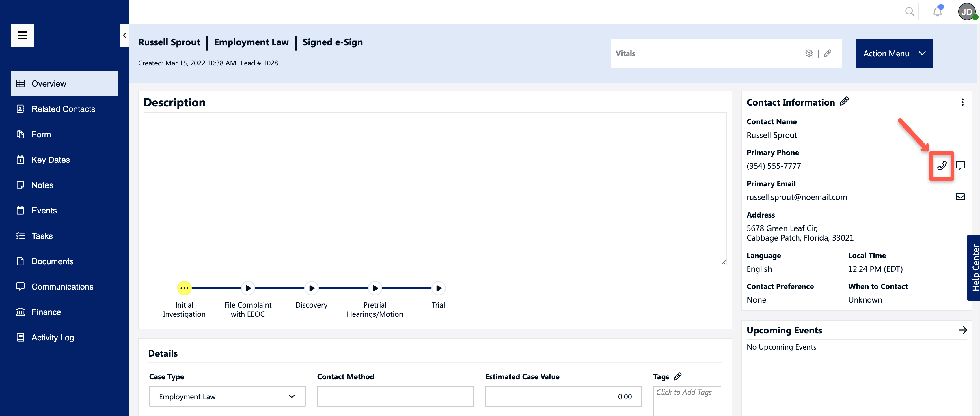
Task: Click the Estimated Case Value input field
Action: click(x=563, y=397)
